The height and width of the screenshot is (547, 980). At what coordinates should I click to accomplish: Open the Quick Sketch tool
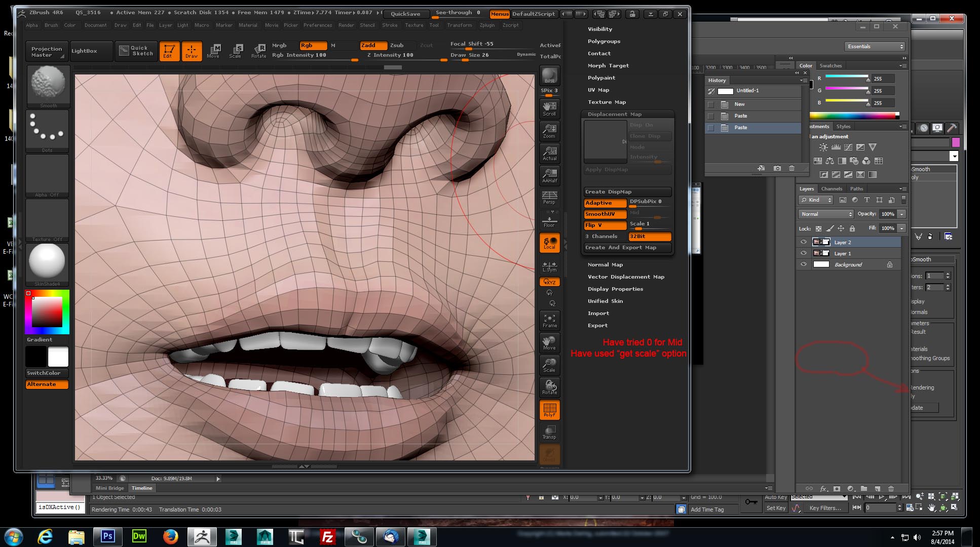pyautogui.click(x=136, y=51)
